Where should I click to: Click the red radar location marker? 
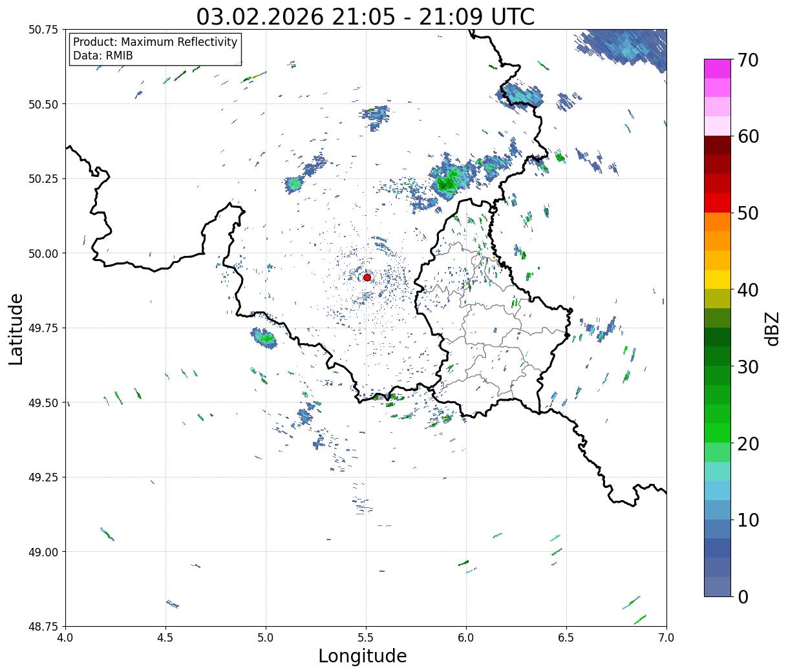[x=367, y=277]
